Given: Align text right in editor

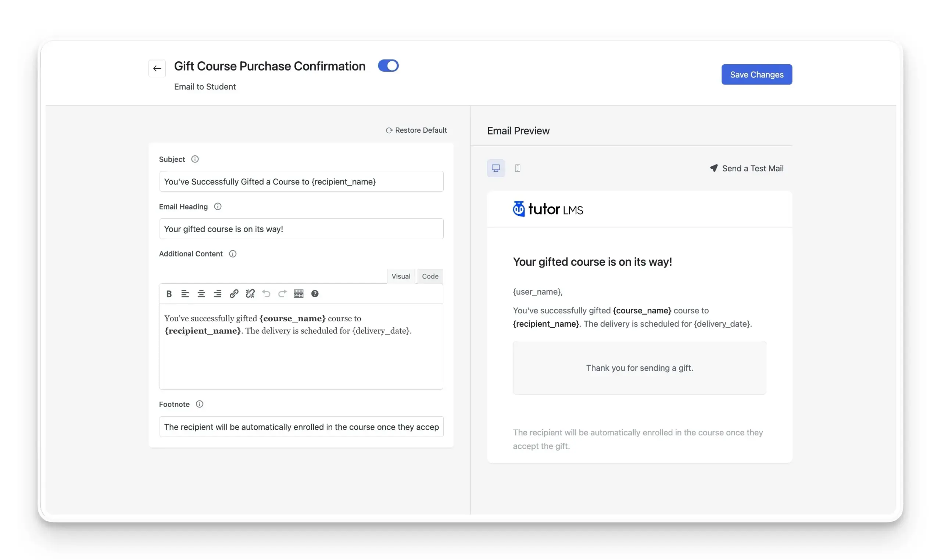Looking at the screenshot, I should coord(217,294).
